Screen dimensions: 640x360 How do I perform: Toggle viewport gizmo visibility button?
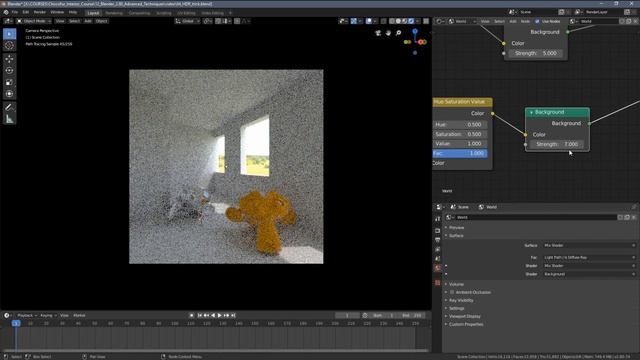point(353,21)
